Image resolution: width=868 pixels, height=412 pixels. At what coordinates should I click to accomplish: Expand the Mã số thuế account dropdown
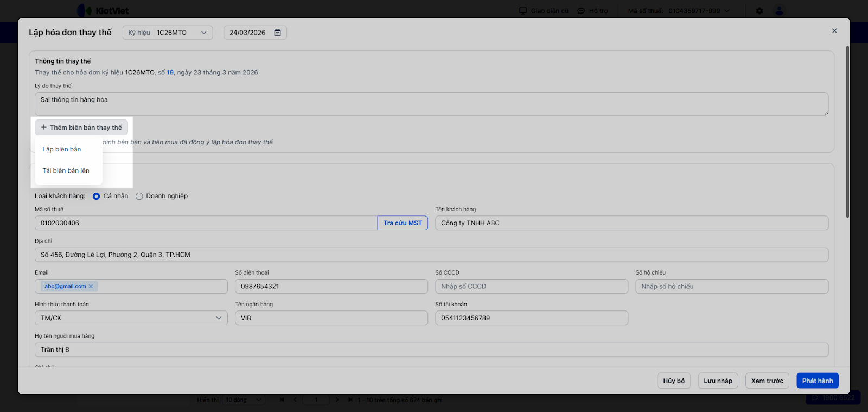727,11
